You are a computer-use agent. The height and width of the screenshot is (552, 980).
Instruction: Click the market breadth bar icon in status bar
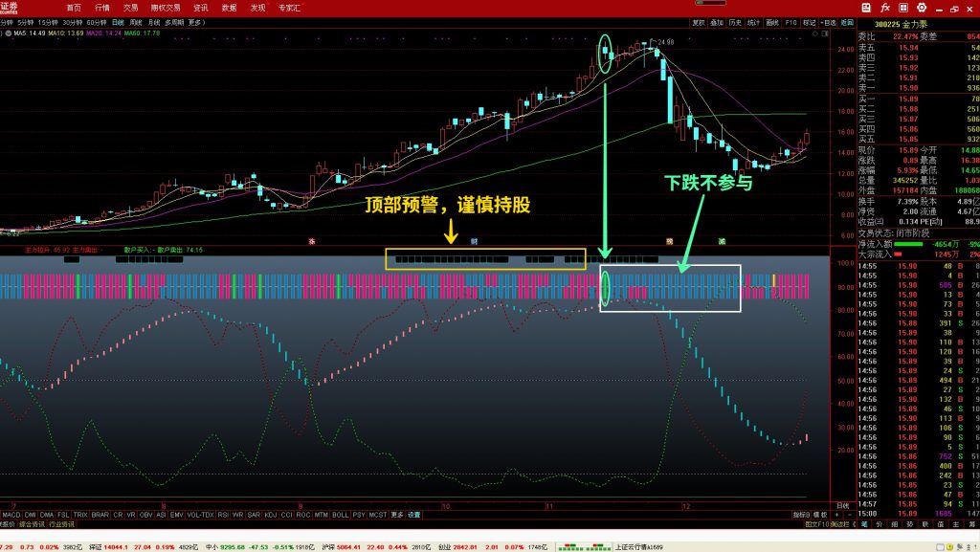pos(572,546)
